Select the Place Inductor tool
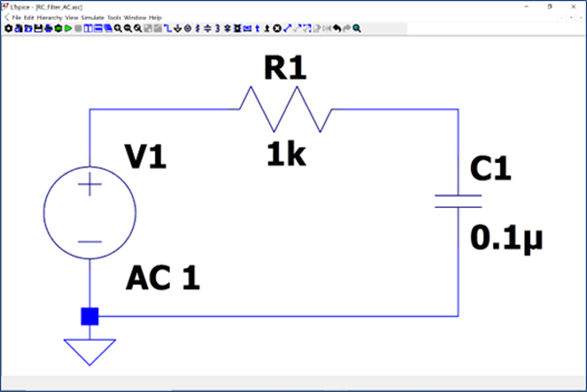Viewport: 587px width, 392px height. [217, 28]
